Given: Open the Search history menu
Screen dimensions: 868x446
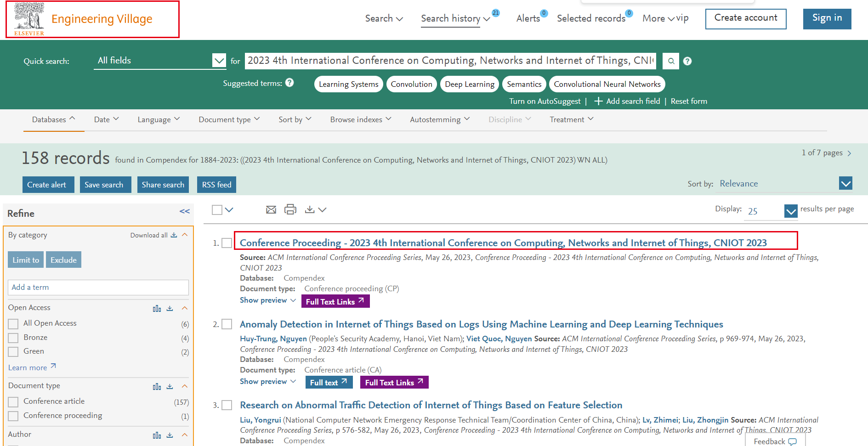Looking at the screenshot, I should 455,18.
